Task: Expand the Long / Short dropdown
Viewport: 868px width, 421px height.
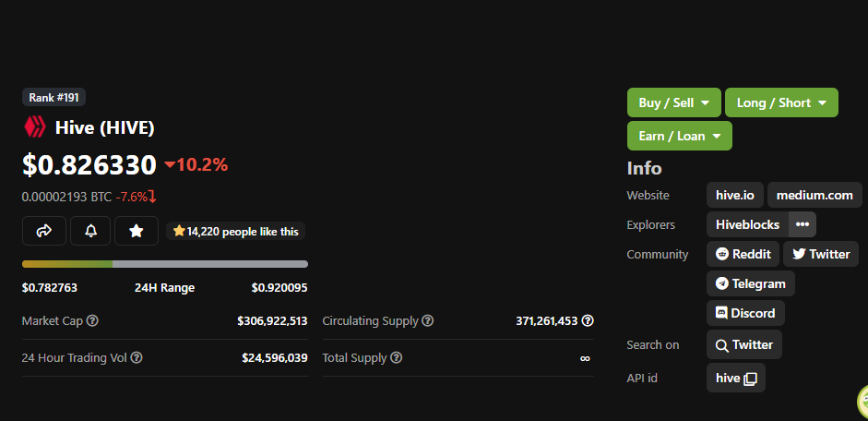Action: point(781,102)
